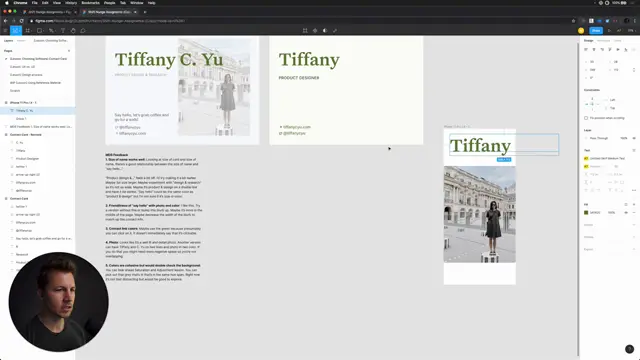Screen dimensions: 640x360
Task: Collapse the iPhone 11 Pro frame layer
Action: pos(6,102)
